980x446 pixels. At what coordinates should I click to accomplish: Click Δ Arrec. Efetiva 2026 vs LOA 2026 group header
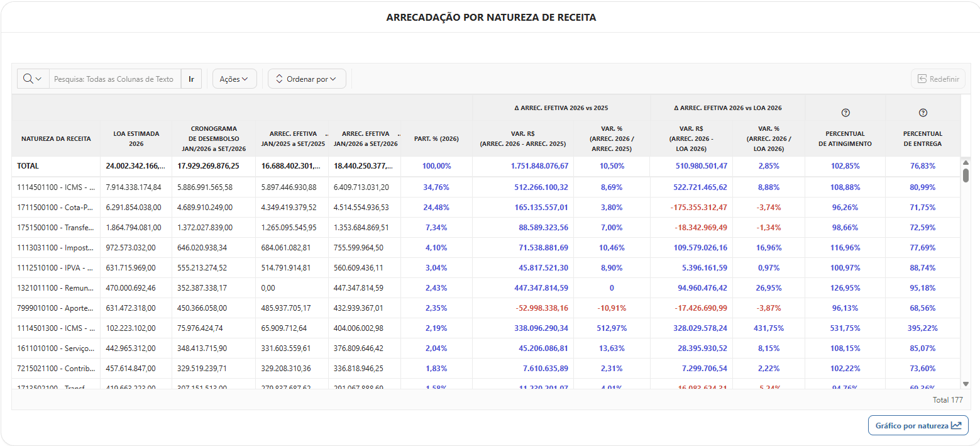click(727, 108)
